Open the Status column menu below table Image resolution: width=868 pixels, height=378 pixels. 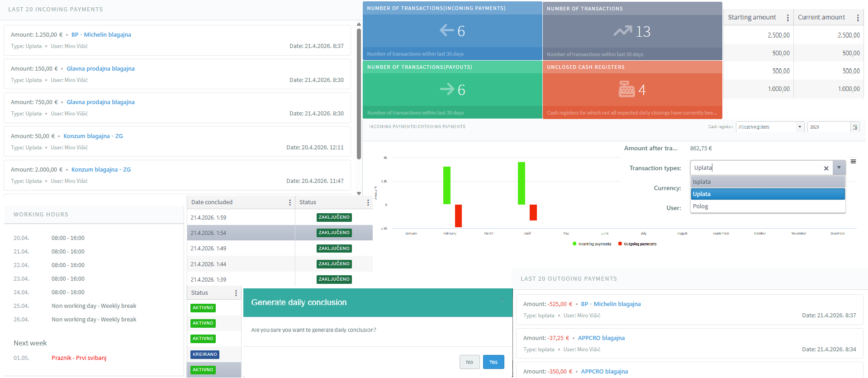(x=236, y=293)
